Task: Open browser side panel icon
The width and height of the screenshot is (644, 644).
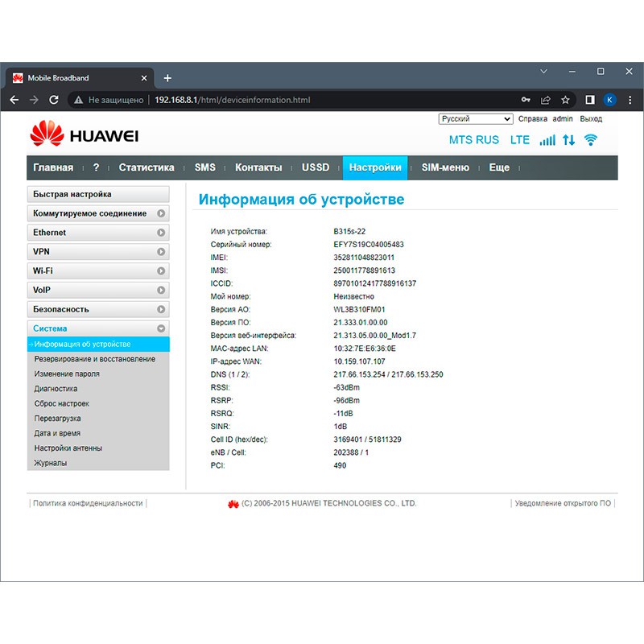Action: click(589, 100)
